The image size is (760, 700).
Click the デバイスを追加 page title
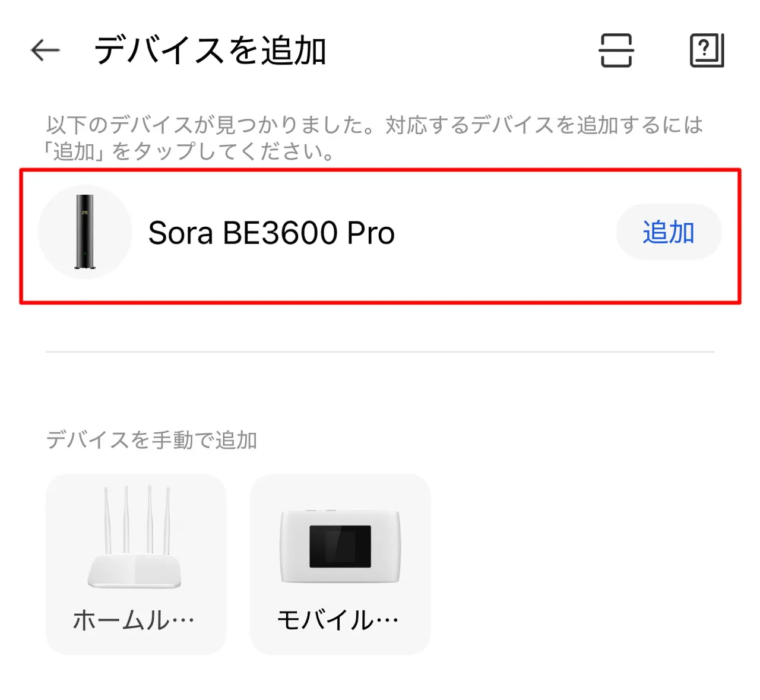tap(210, 50)
